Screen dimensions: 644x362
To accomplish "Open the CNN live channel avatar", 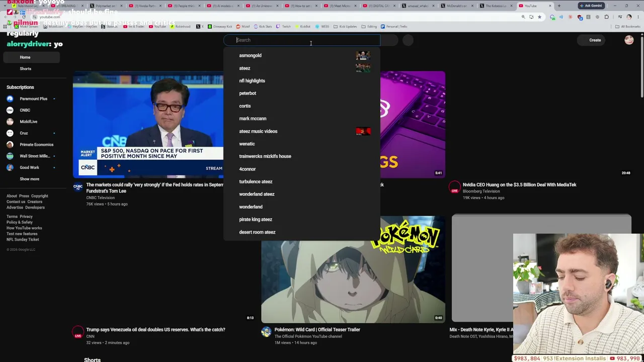I will point(78,332).
